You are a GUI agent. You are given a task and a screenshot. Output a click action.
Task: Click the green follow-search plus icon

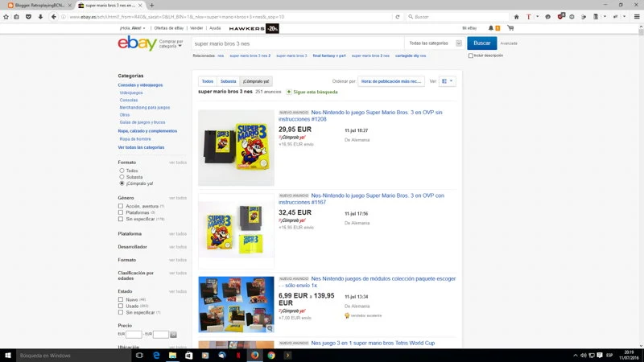pos(288,93)
